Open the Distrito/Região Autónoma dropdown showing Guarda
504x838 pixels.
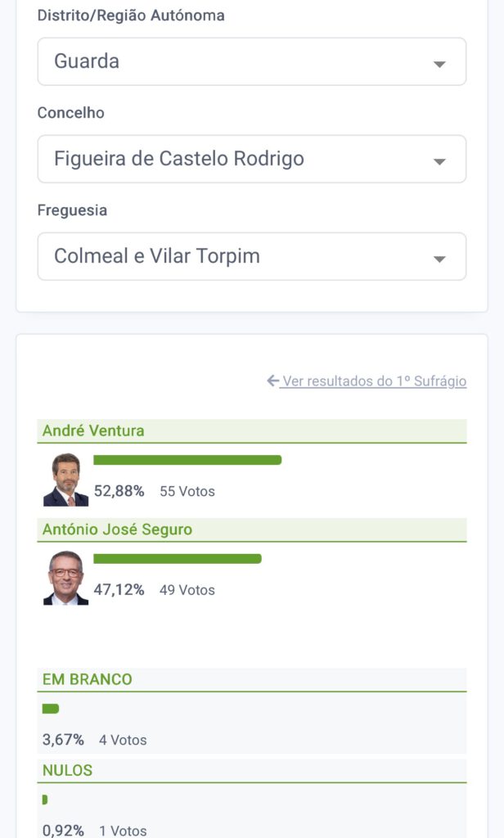pos(251,61)
